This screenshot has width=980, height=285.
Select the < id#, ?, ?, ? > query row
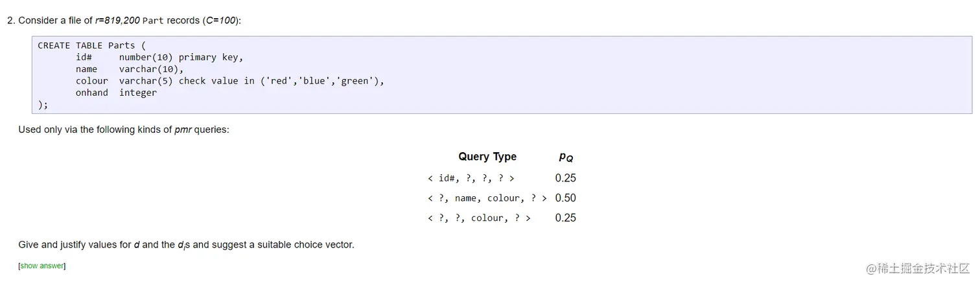(471, 178)
